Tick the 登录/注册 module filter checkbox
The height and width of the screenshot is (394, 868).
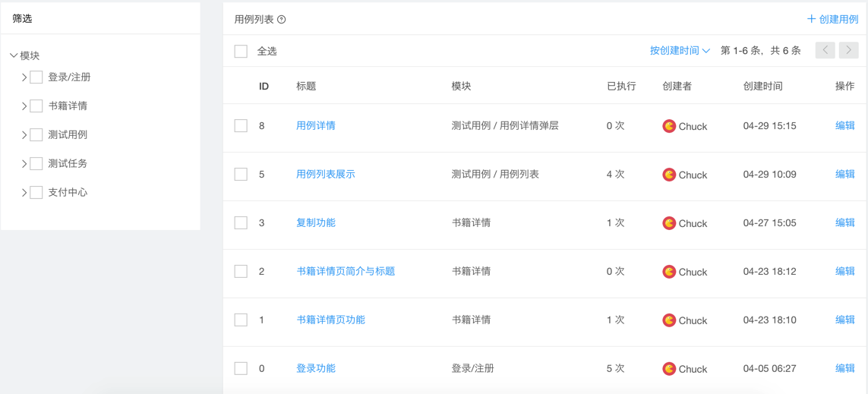point(36,77)
